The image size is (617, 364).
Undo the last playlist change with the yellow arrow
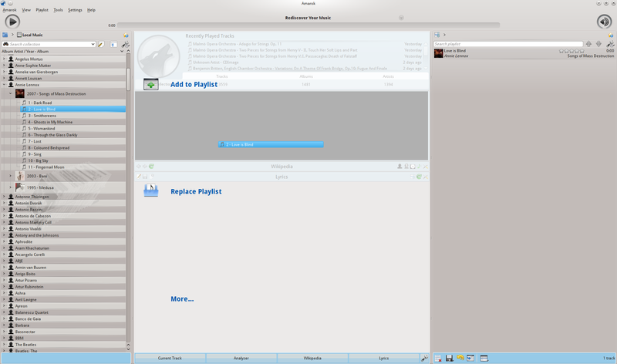click(x=460, y=358)
